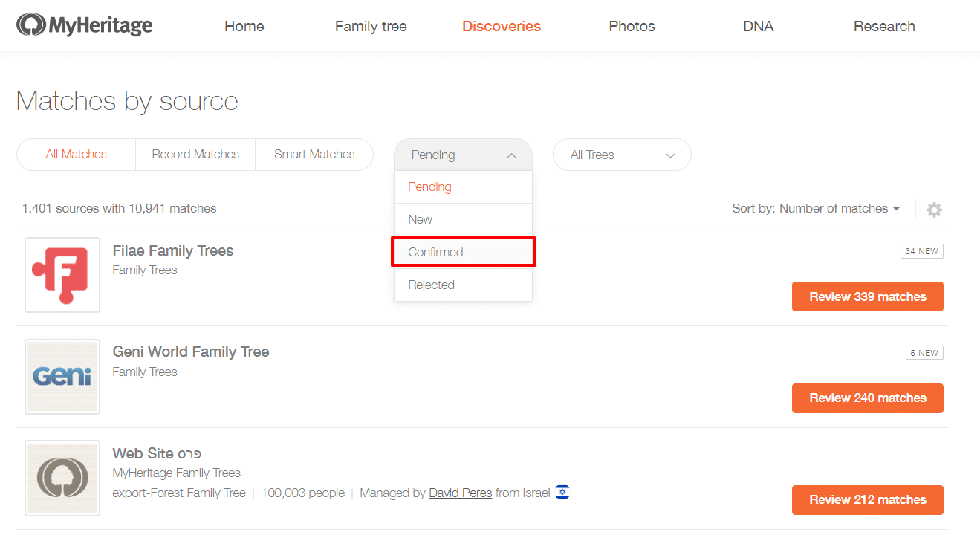980x538 pixels.
Task: Choose Rejected in the status list
Action: [463, 285]
